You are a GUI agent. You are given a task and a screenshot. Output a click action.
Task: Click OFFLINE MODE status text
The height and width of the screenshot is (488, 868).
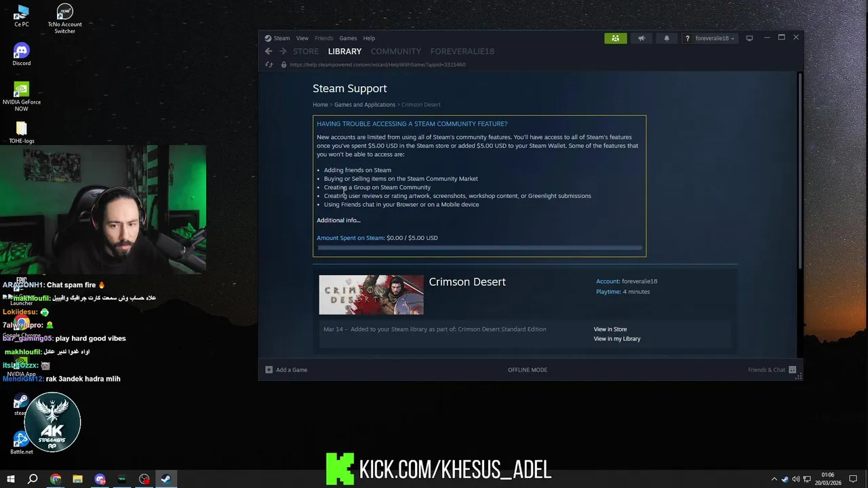coord(528,369)
